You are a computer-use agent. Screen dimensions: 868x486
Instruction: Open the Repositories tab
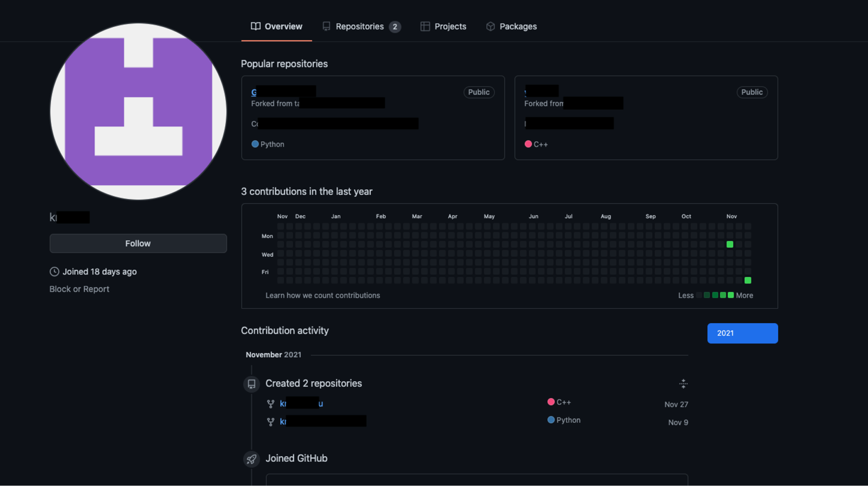coord(360,26)
